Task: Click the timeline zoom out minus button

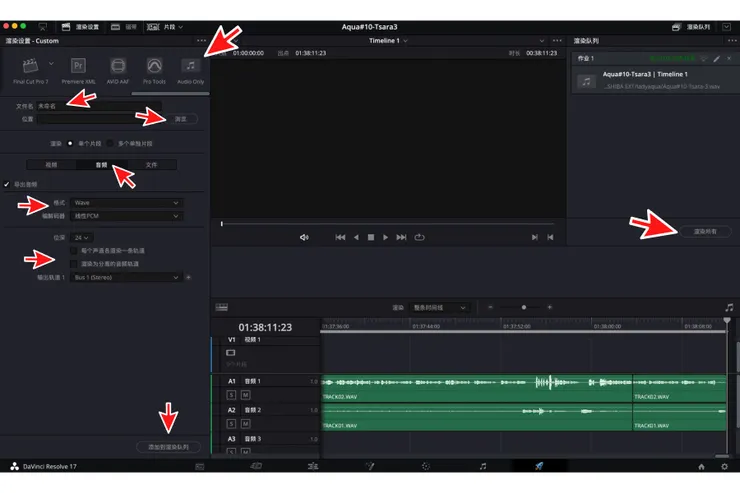Action: pos(490,308)
